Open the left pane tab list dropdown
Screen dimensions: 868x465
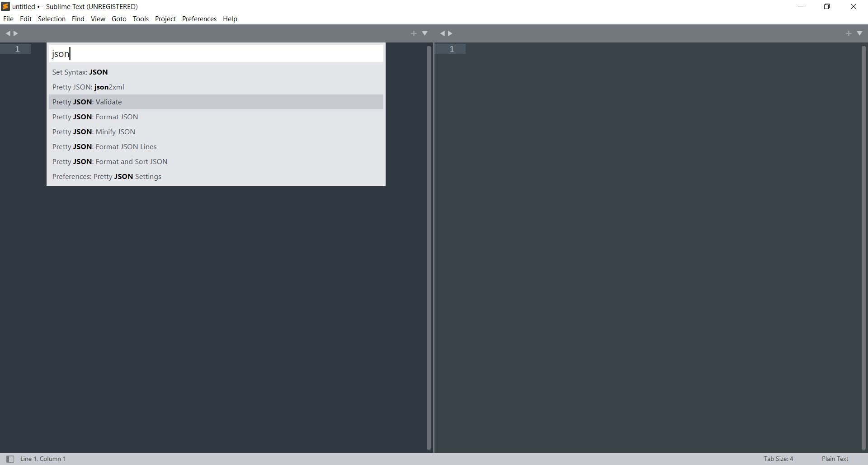[425, 33]
